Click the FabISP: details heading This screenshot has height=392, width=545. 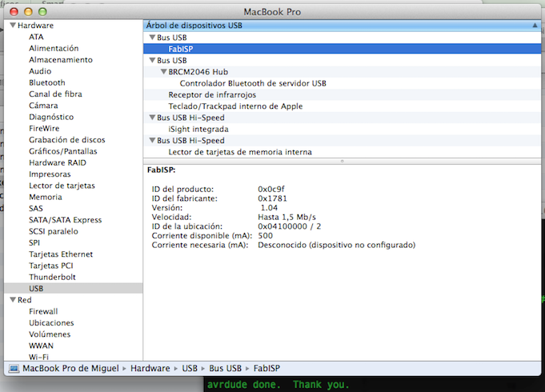point(162,170)
